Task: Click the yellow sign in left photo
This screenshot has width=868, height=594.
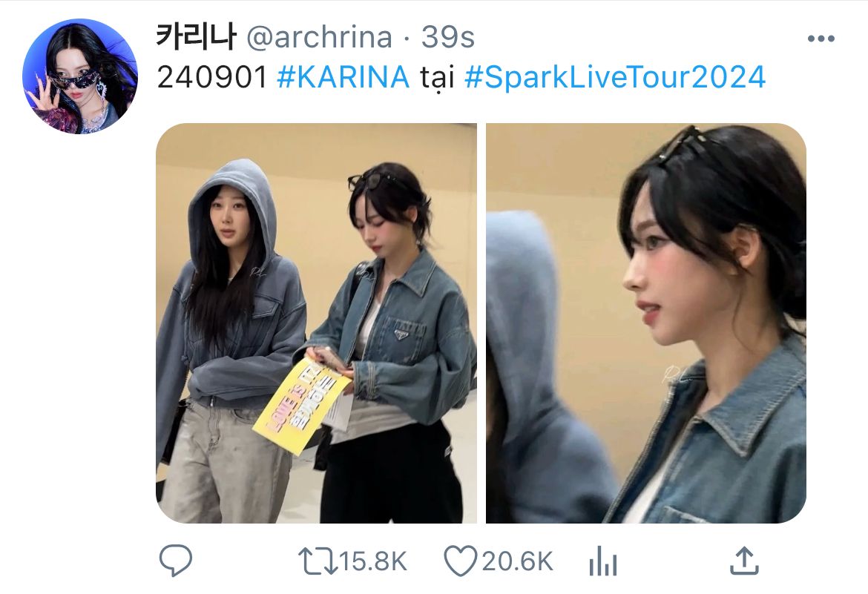Action: tap(302, 406)
